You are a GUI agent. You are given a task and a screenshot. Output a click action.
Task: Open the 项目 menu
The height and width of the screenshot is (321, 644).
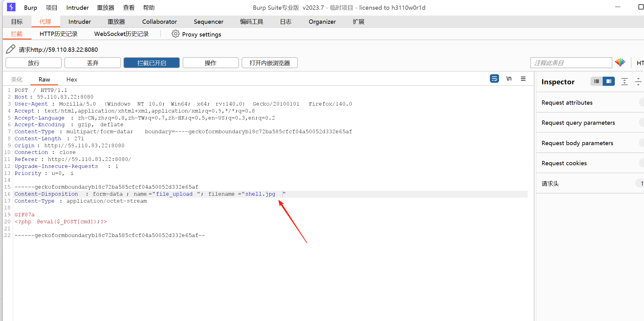tap(52, 8)
